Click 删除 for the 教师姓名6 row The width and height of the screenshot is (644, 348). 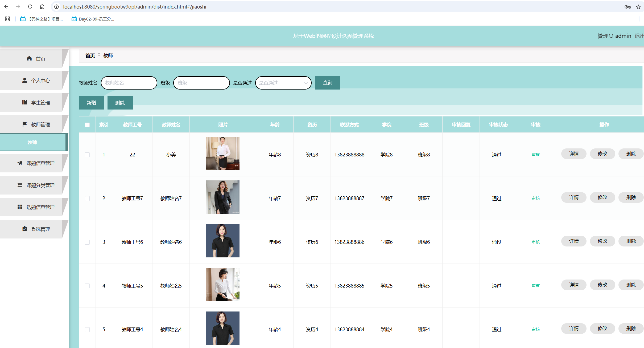[631, 241]
